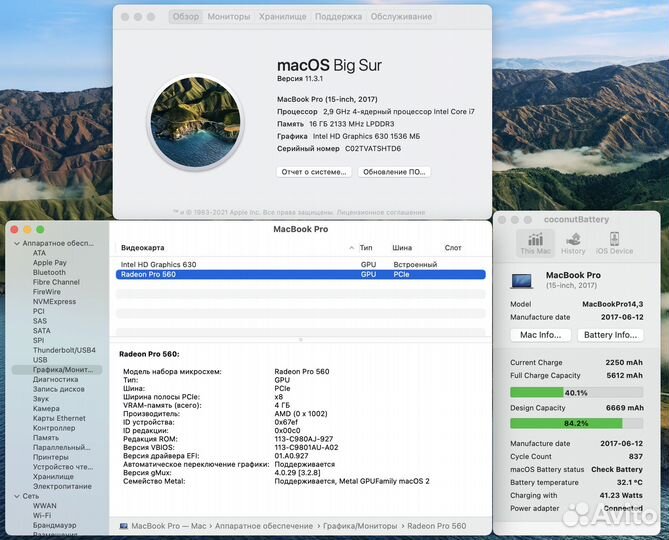669x540 pixels.
Task: Click the MacBook Pro laptop icon in coconutBattery
Action: (x=522, y=281)
